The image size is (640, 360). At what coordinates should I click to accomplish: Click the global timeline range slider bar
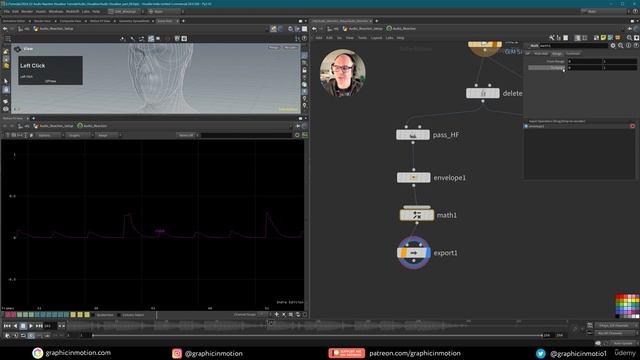[317, 336]
